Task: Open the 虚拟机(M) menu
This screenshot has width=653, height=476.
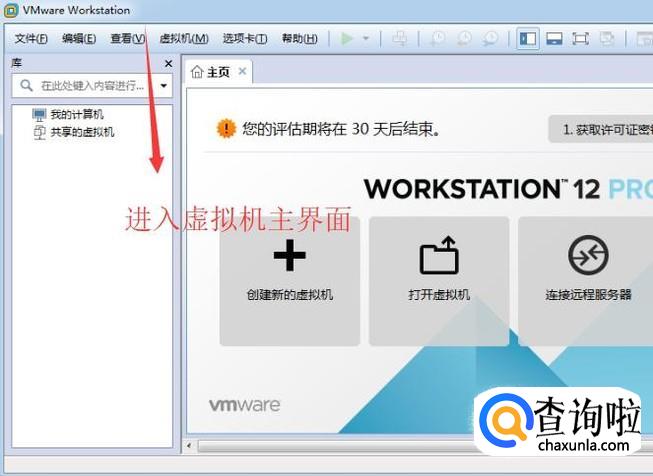Action: (184, 39)
